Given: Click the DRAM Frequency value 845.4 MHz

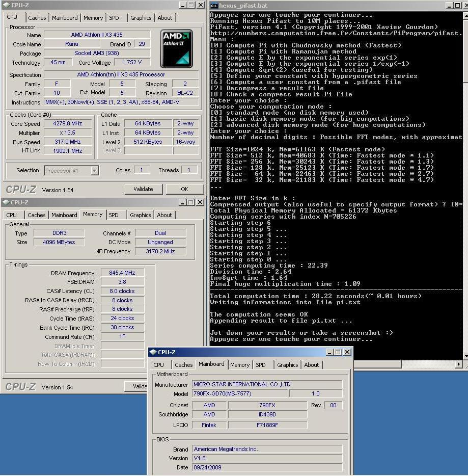Looking at the screenshot, I should 122,273.
